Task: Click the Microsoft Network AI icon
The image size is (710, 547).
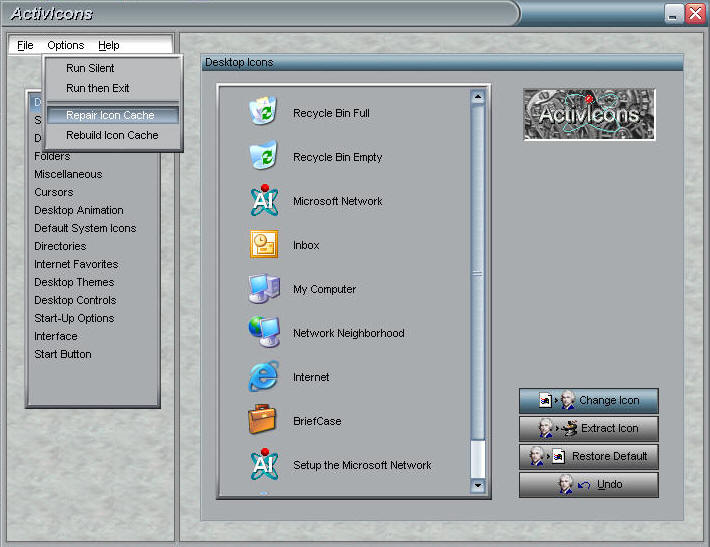Action: (x=264, y=200)
